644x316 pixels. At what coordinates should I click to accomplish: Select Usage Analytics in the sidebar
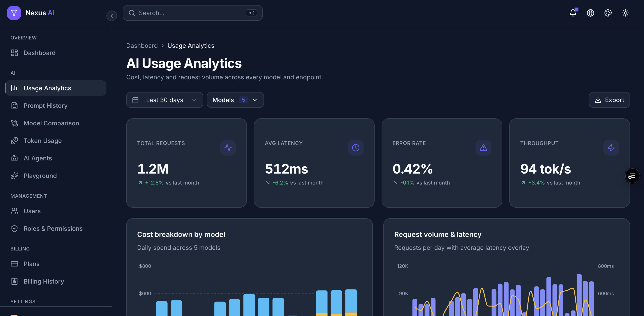pyautogui.click(x=56, y=88)
